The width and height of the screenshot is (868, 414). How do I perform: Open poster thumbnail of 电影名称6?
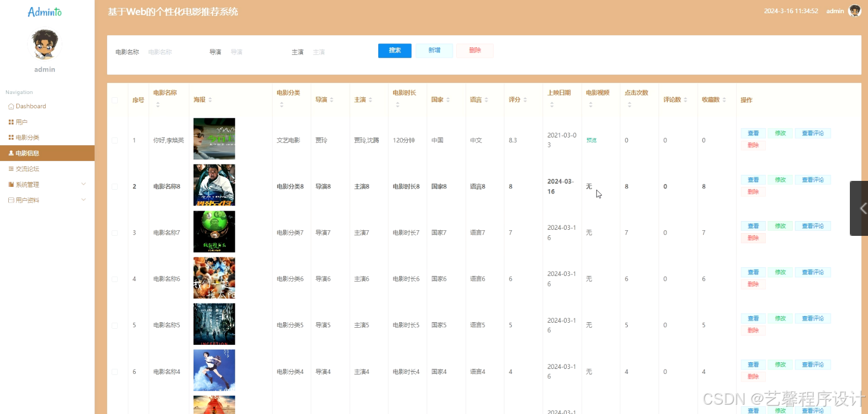(x=214, y=278)
